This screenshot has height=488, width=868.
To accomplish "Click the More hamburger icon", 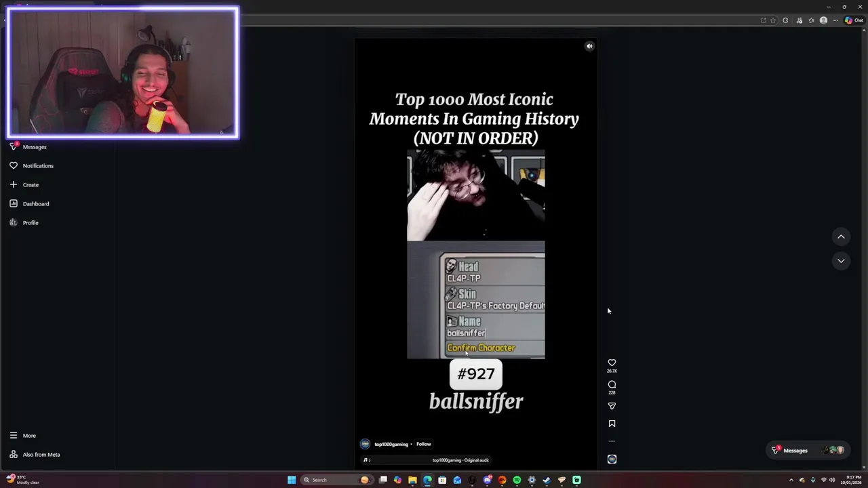I will [14, 435].
